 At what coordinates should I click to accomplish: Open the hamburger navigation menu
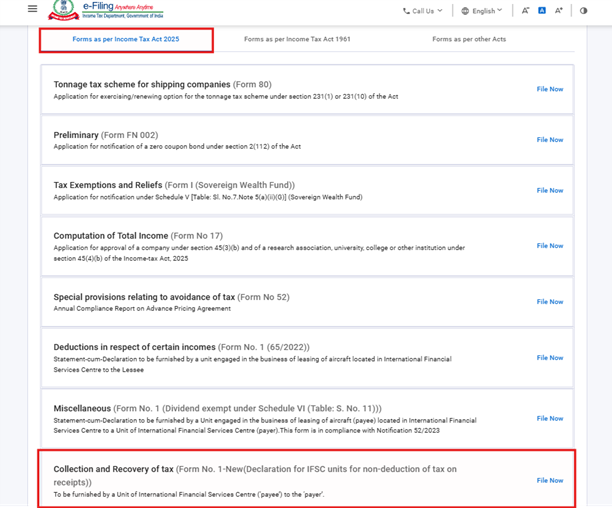click(x=32, y=10)
